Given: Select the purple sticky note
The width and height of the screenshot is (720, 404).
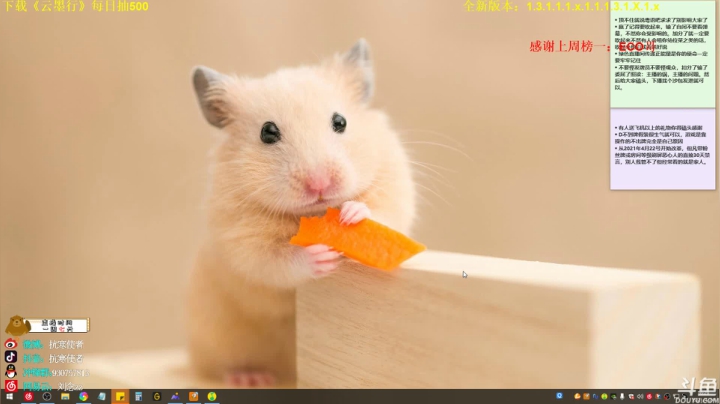Looking at the screenshot, I should click(662, 149).
